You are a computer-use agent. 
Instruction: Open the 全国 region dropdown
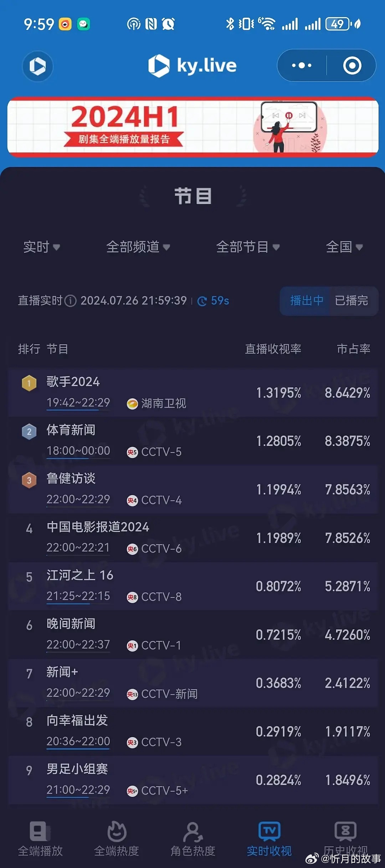click(344, 247)
